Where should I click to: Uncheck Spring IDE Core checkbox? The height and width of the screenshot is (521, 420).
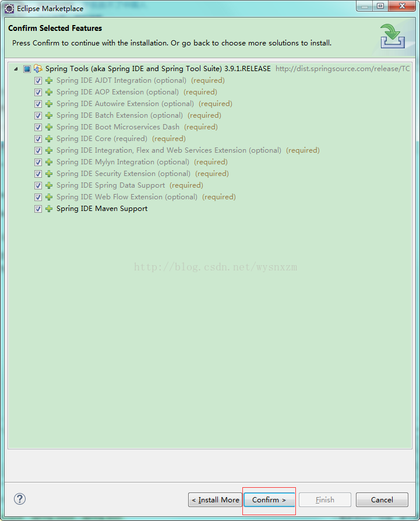38,139
